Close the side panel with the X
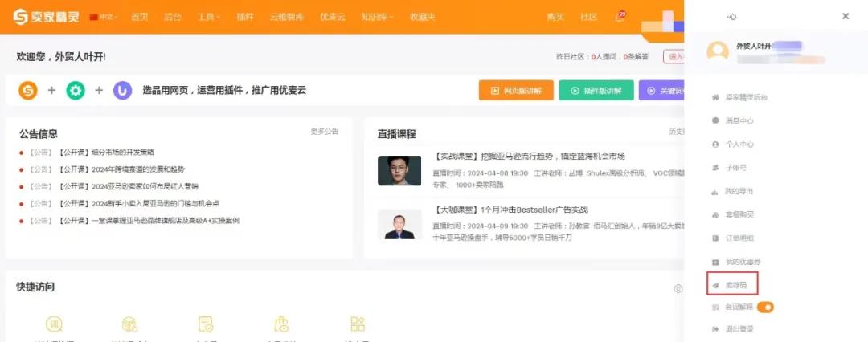Screen dimensions: 868x342 click(x=845, y=16)
